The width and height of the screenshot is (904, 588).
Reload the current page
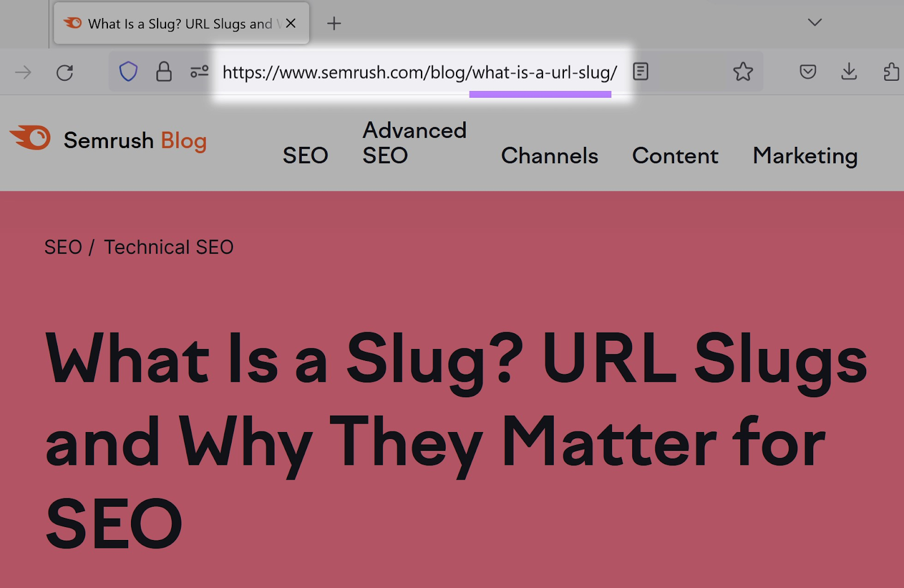pyautogui.click(x=65, y=72)
